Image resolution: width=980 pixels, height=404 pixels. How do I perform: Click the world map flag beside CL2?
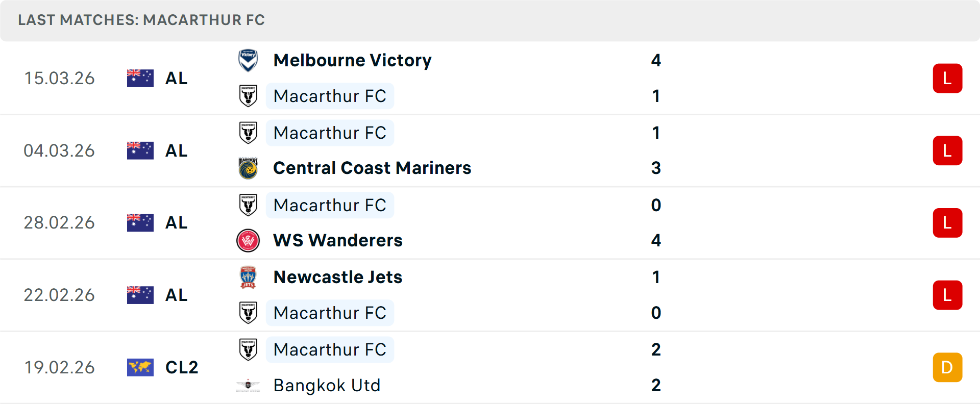click(x=140, y=367)
